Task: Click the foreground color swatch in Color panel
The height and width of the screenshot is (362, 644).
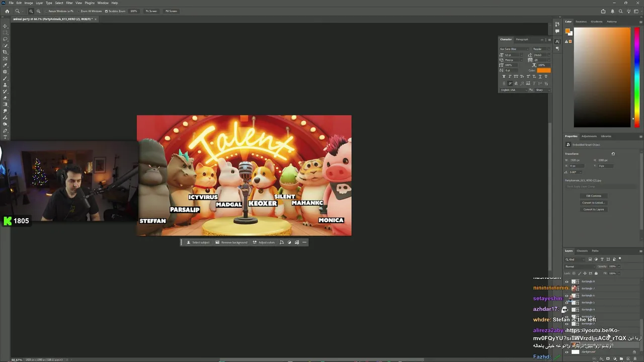Action: click(x=568, y=31)
